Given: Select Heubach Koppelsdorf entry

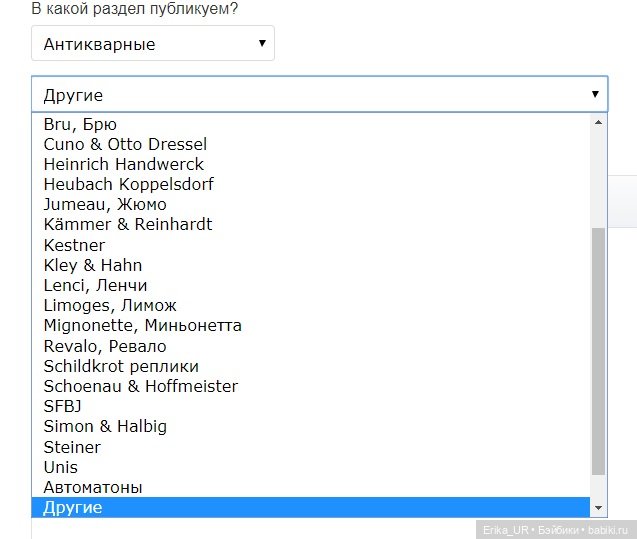Looking at the screenshot, I should [128, 184].
